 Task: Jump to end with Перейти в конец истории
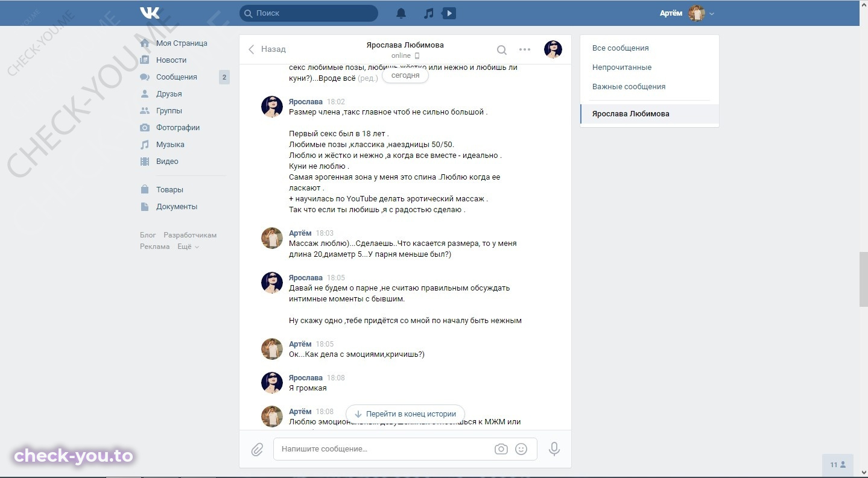pyautogui.click(x=405, y=414)
